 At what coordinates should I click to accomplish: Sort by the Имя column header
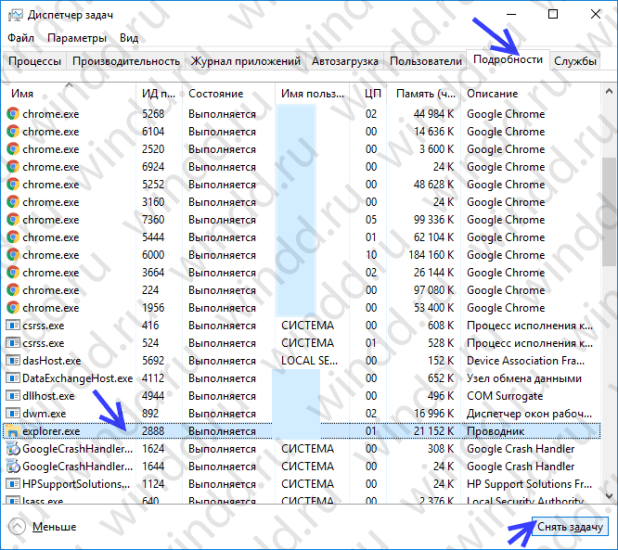point(69,94)
